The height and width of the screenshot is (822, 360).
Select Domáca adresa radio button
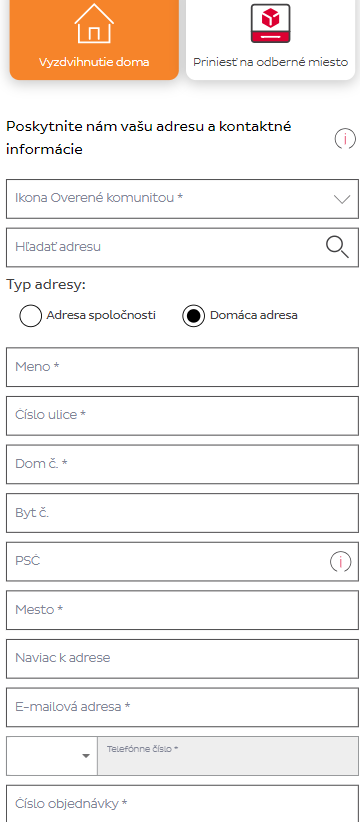click(x=193, y=316)
